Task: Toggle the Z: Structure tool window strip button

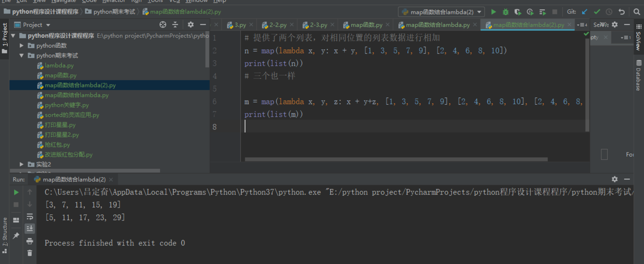Action: click(5, 234)
